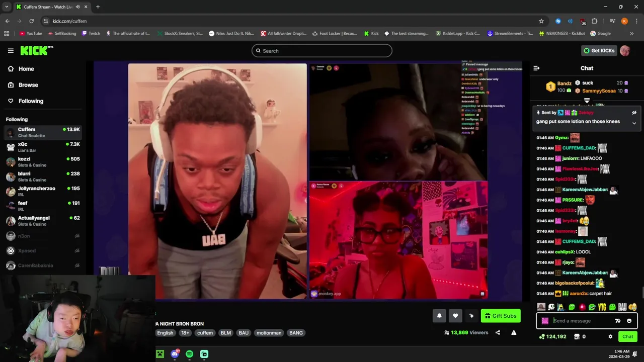Insert the red drop quick emote
Screen dimensions: 644x362
click(x=582, y=307)
